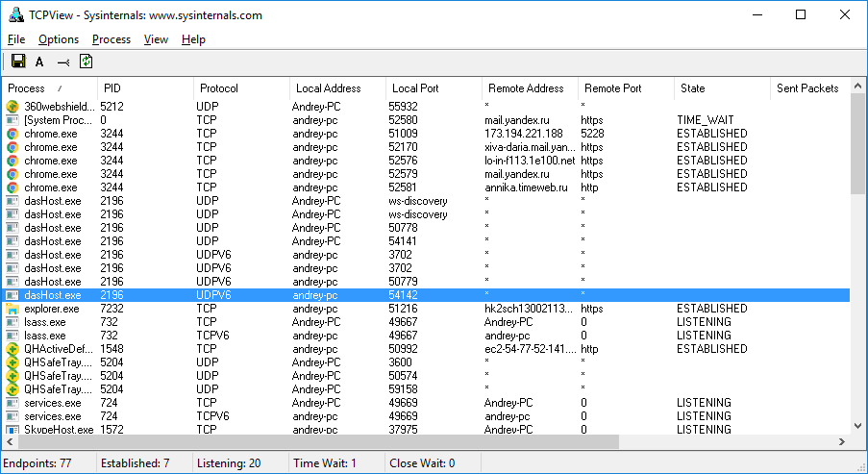Image resolution: width=868 pixels, height=474 pixels.
Task: Toggle address resolution with the A icon
Action: click(x=39, y=62)
